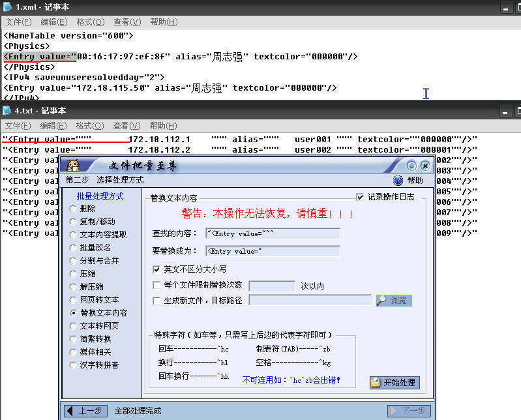The height and width of the screenshot is (420, 521).
Task: Click the 开始处理 button
Action: [x=394, y=382]
